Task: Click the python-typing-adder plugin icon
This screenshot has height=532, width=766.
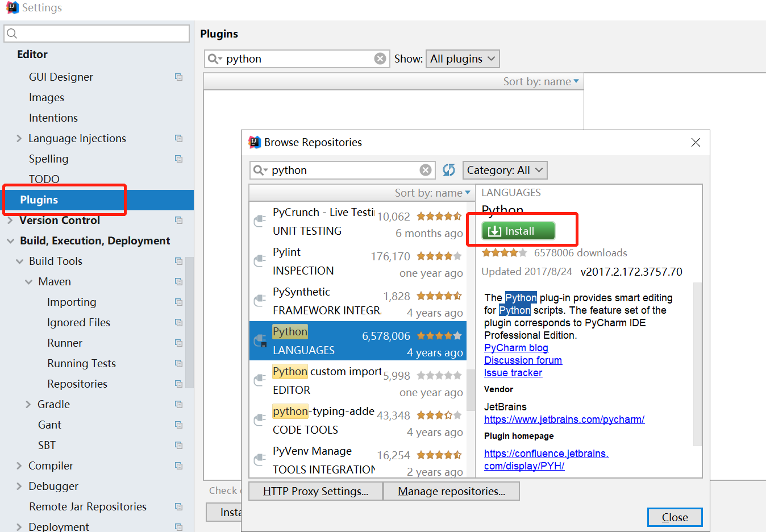Action: pos(260,419)
